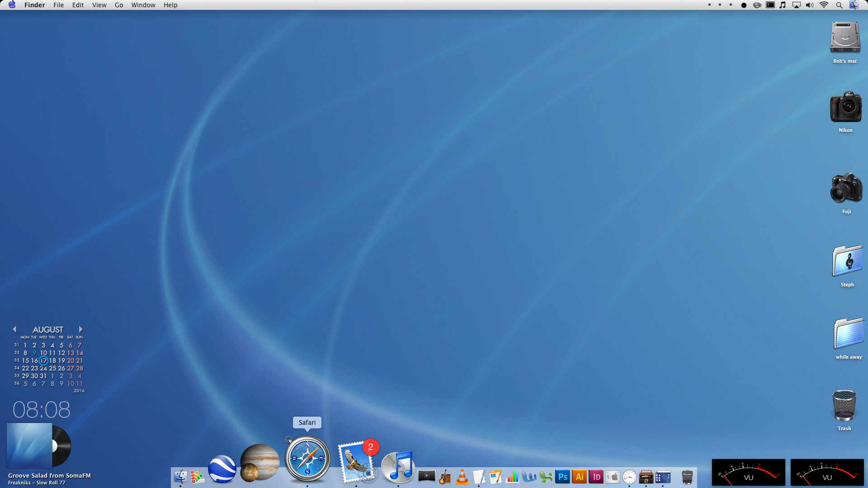The height and width of the screenshot is (488, 868).
Task: Select the Steph music folder
Action: point(848,266)
